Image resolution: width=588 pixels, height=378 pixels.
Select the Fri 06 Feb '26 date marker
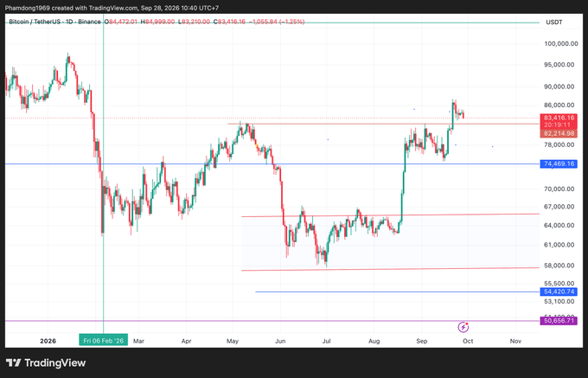pyautogui.click(x=103, y=341)
